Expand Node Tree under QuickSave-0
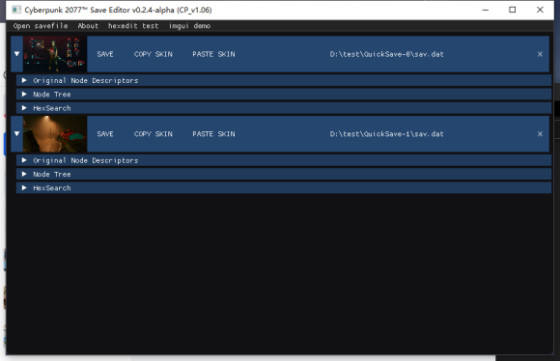Viewport: 560px width, 361px height. (x=284, y=94)
